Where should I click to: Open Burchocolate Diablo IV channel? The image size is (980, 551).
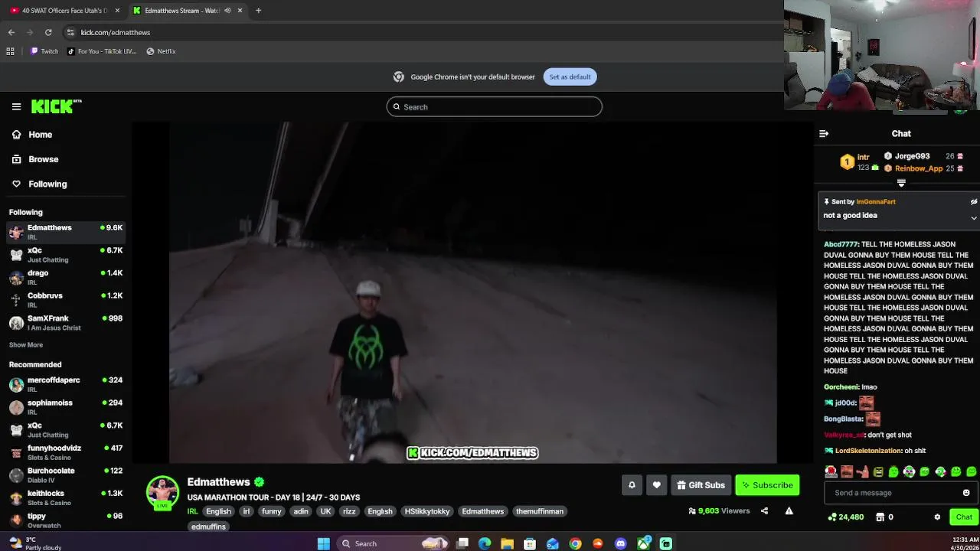click(66, 474)
